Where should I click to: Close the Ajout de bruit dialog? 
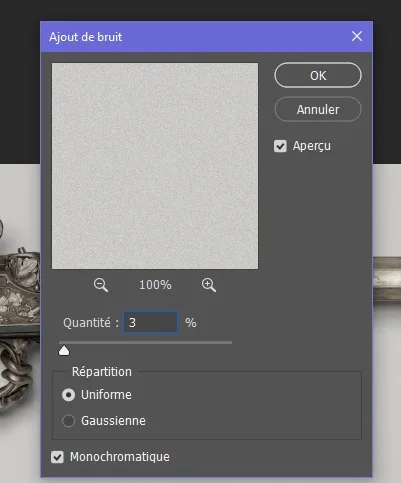tap(357, 36)
